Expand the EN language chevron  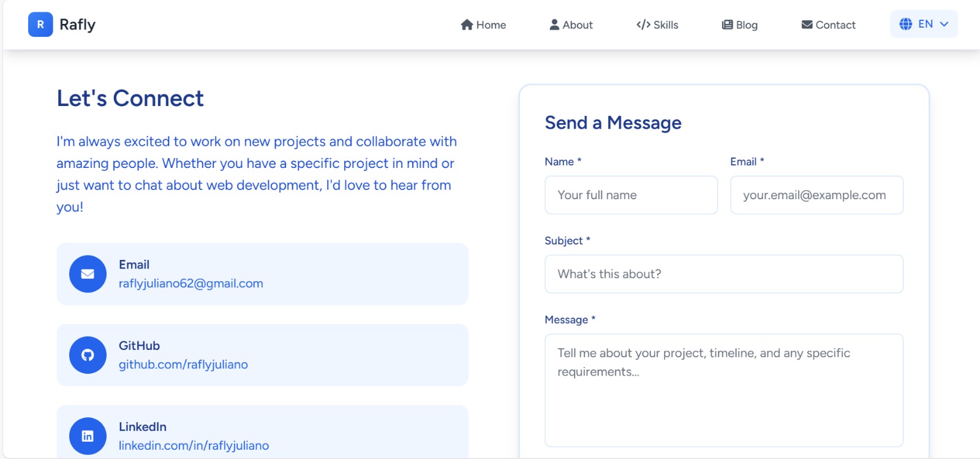click(x=944, y=24)
